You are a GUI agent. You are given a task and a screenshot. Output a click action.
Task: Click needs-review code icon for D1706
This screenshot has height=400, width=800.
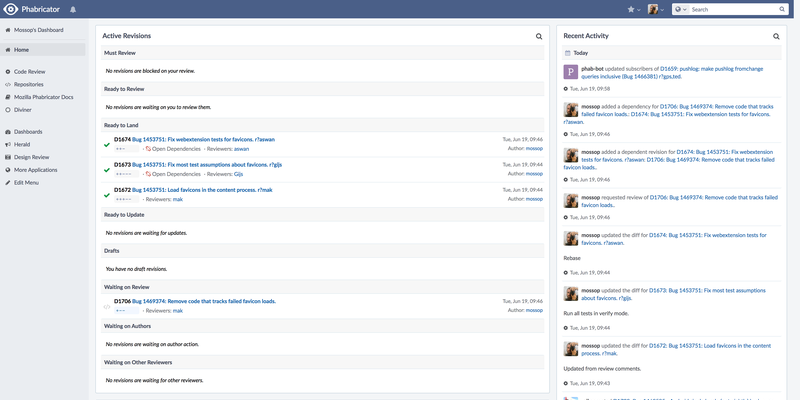pos(107,307)
